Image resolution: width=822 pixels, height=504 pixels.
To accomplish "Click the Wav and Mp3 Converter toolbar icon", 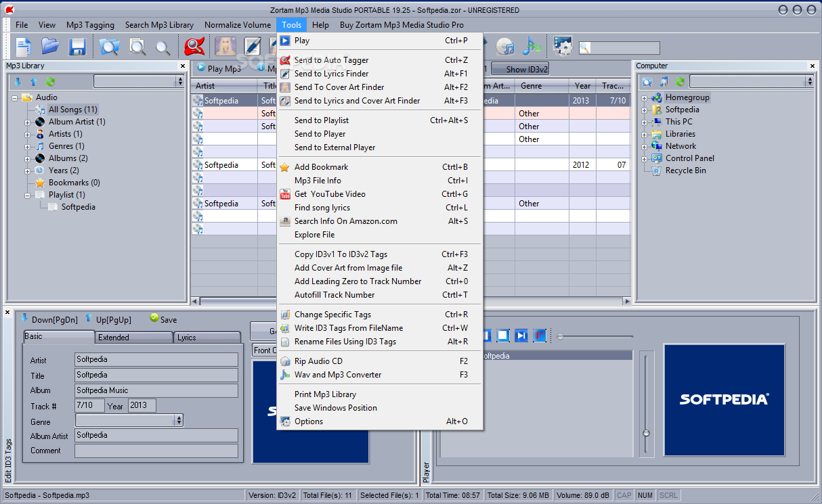I will 532,46.
